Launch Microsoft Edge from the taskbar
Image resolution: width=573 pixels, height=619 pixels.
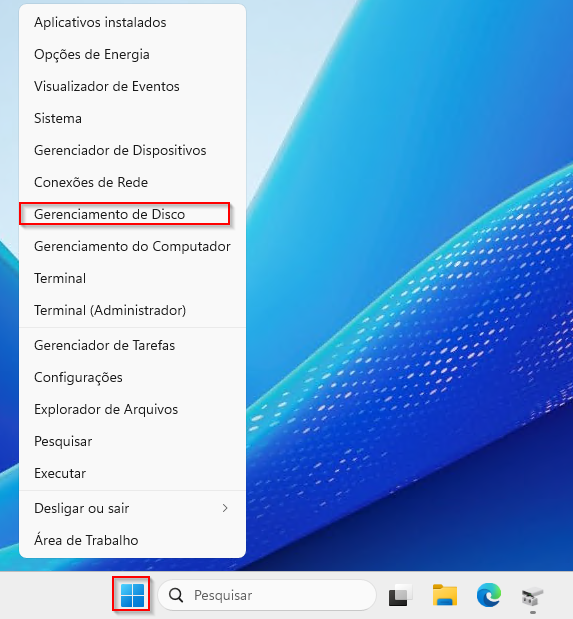click(x=489, y=595)
